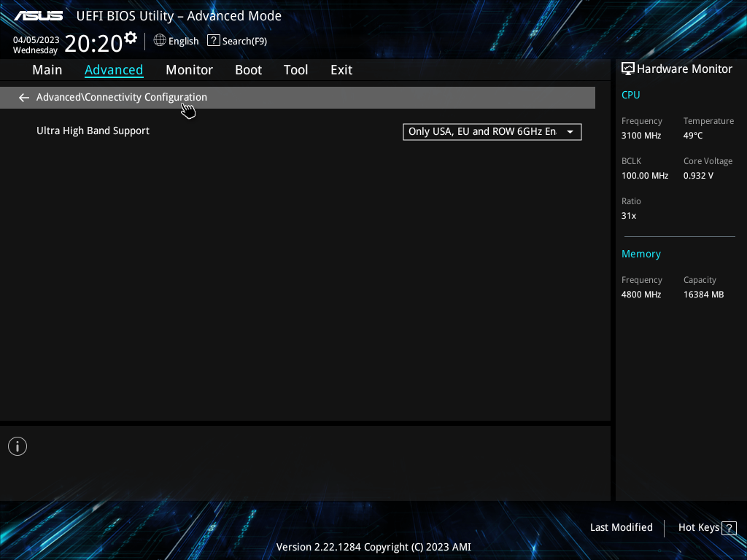Screen dimensions: 747x560
Task: Open Search with the question mark icon
Action: click(212, 40)
